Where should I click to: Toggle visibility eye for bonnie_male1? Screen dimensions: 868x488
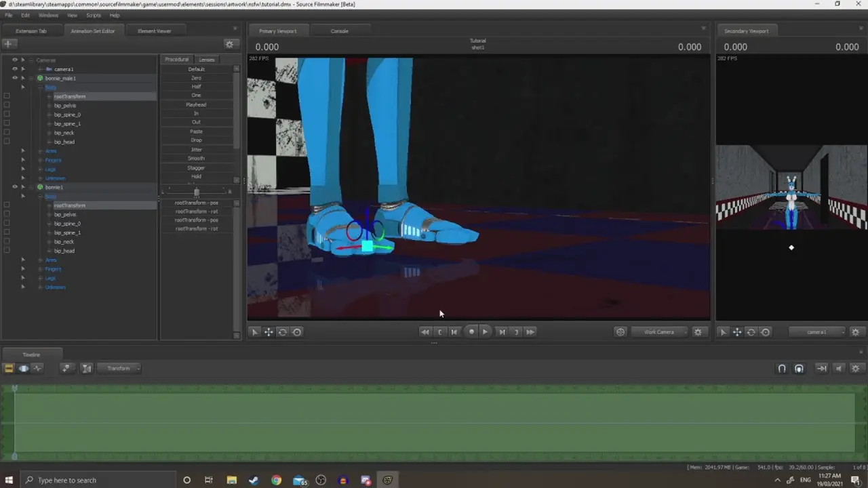point(14,78)
